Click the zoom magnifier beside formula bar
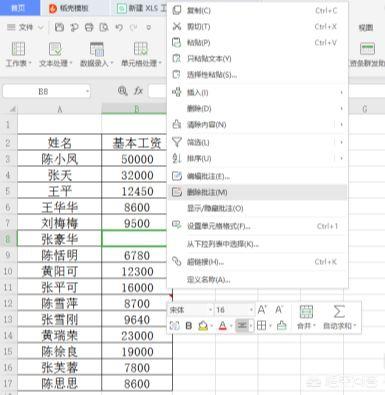Viewport: 385px width, 395px height. (122, 91)
